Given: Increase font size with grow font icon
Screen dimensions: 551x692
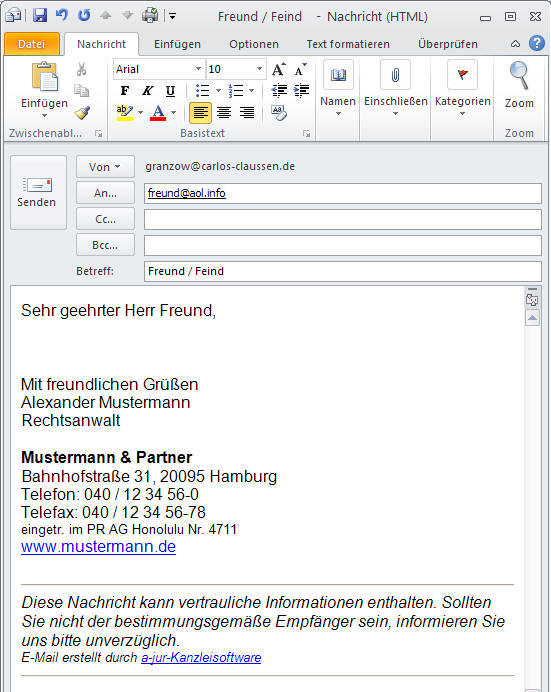Looking at the screenshot, I should [279, 69].
